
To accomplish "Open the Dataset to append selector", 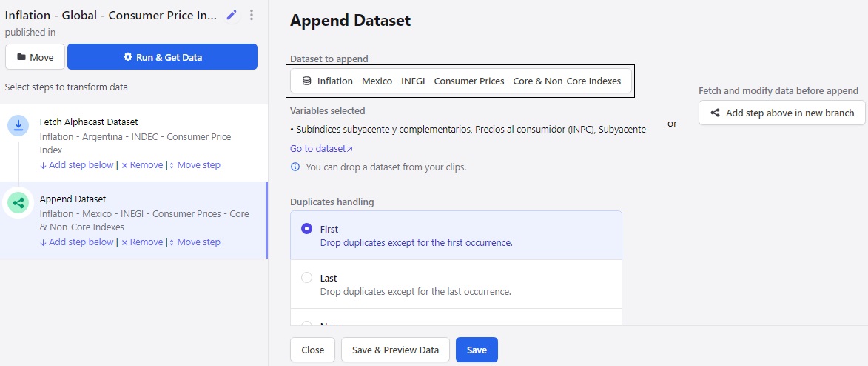I will click(x=460, y=81).
